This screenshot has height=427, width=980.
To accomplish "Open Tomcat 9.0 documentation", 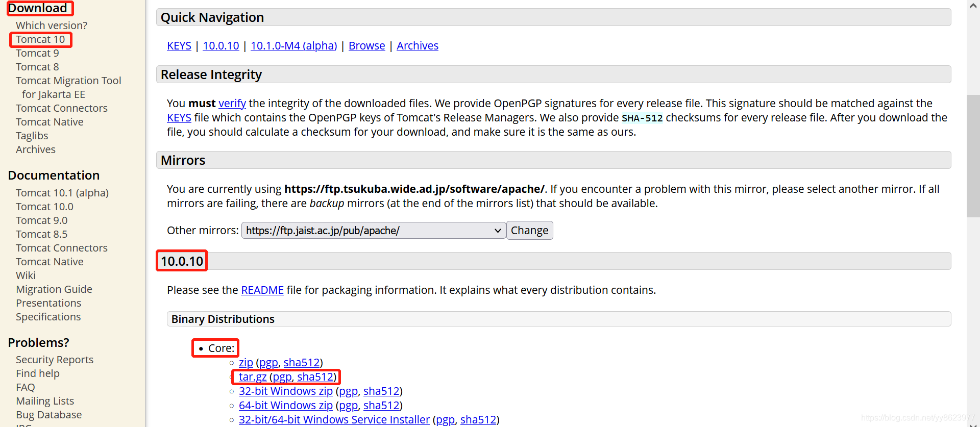I will 41,220.
